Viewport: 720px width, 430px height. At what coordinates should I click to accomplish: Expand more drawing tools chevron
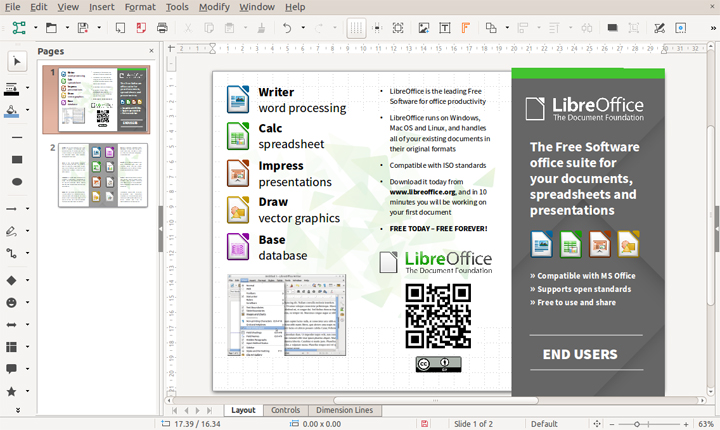coord(17,410)
